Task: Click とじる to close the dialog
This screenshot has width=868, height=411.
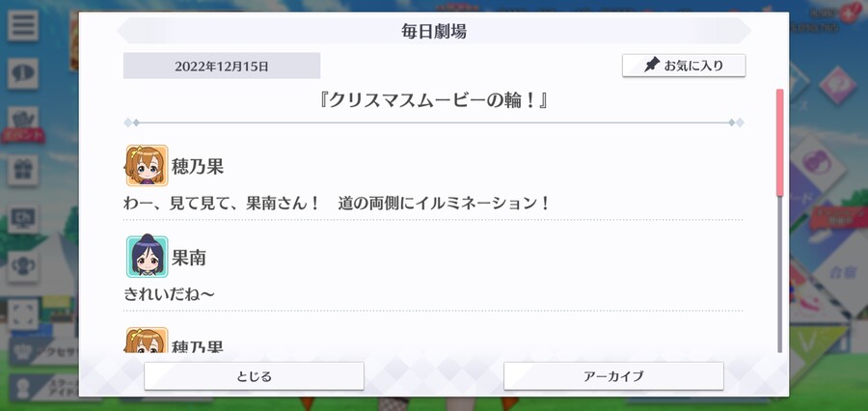Action: pyautogui.click(x=254, y=376)
